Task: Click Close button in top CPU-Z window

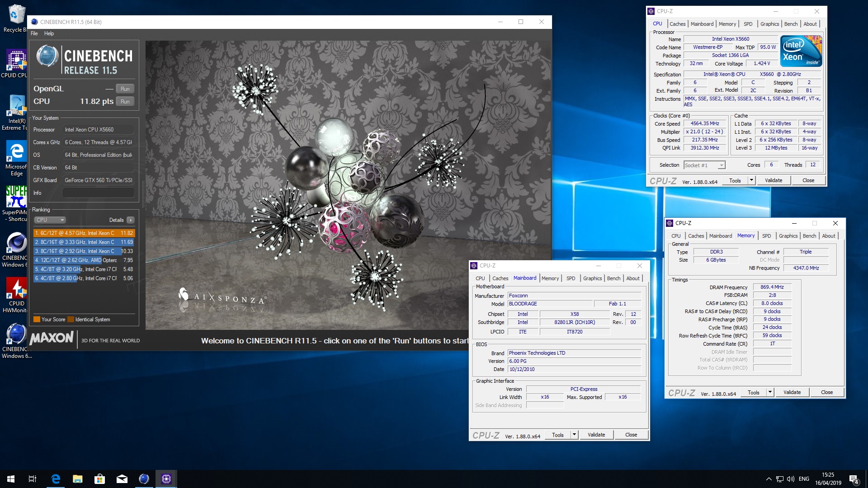Action: [x=808, y=181]
